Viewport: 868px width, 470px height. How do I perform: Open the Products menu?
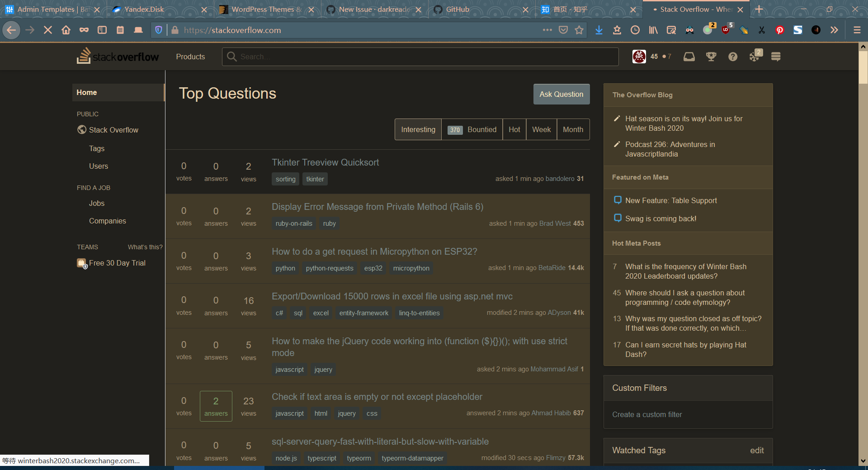coord(190,57)
